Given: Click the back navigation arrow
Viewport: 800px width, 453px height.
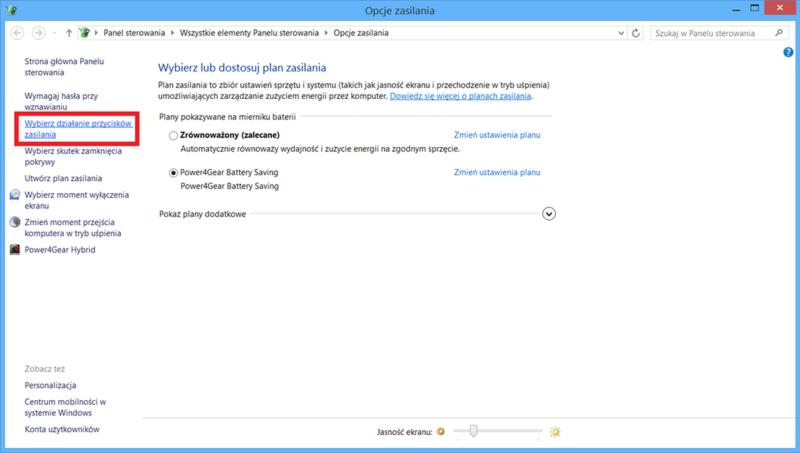Looking at the screenshot, I should [17, 33].
